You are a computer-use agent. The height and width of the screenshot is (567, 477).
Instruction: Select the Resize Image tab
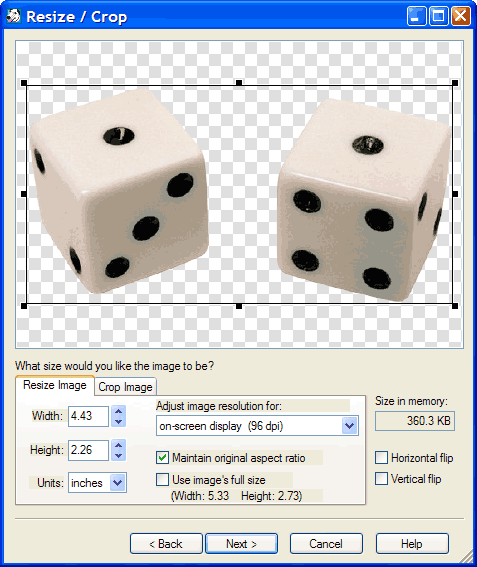(x=55, y=385)
